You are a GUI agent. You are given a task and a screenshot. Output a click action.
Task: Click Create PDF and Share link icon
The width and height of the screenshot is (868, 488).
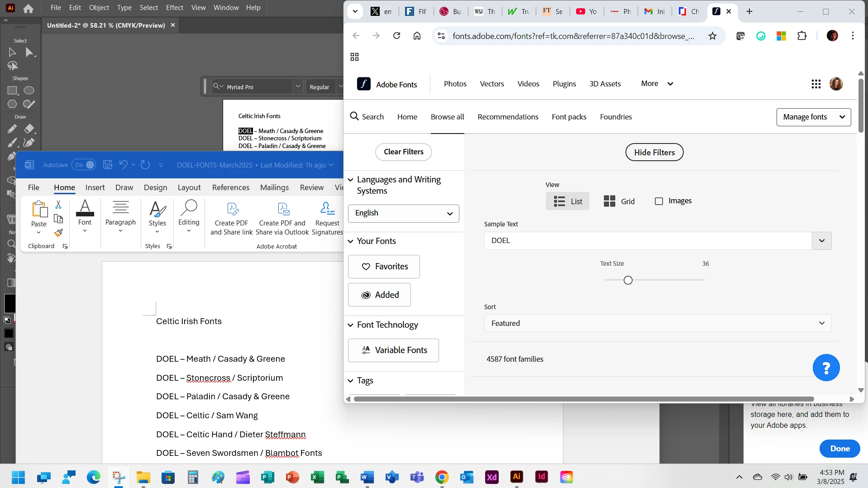[232, 218]
